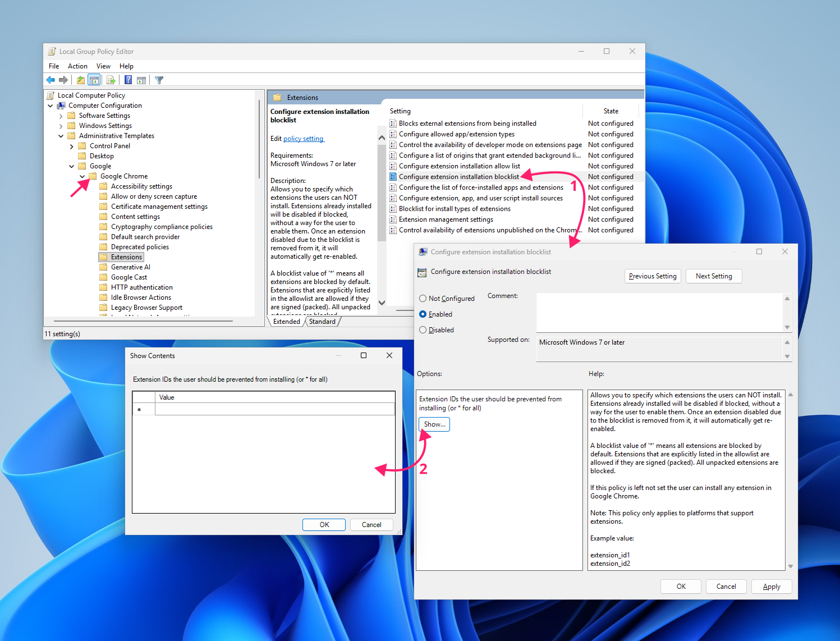Click the Local Group Policy Editor title icon
The width and height of the screenshot is (840, 641).
point(52,52)
